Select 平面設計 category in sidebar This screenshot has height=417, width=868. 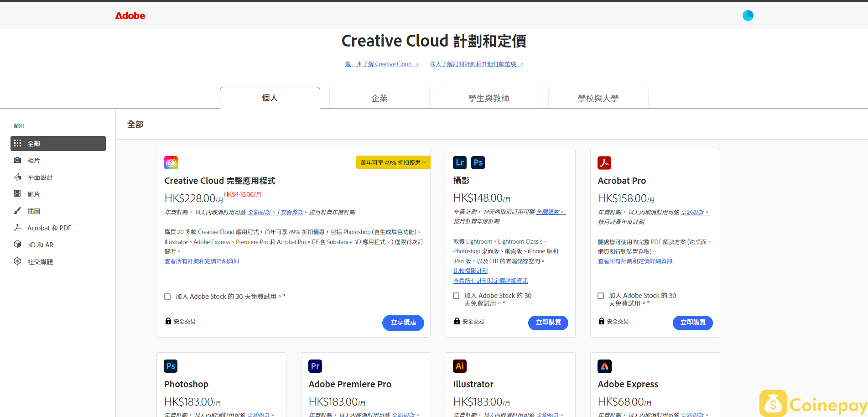58,177
